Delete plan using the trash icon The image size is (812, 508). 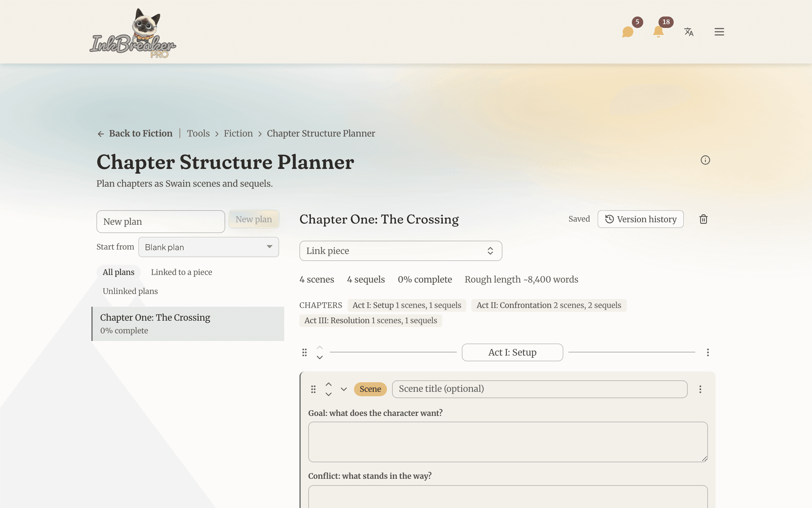tap(703, 219)
